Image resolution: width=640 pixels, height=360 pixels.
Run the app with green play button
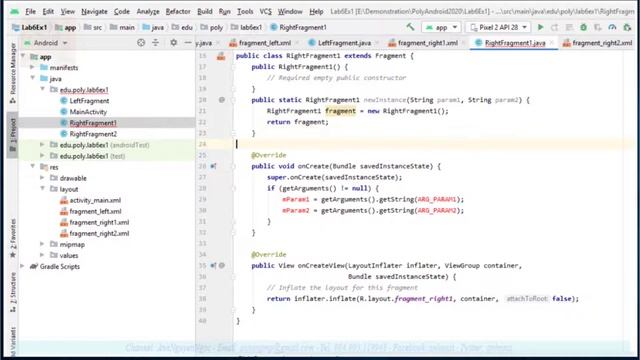coord(540,27)
